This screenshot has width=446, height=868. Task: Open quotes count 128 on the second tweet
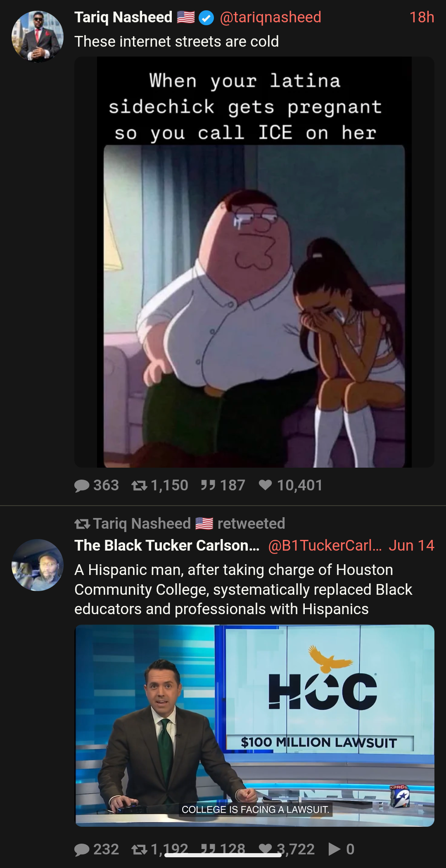(223, 849)
